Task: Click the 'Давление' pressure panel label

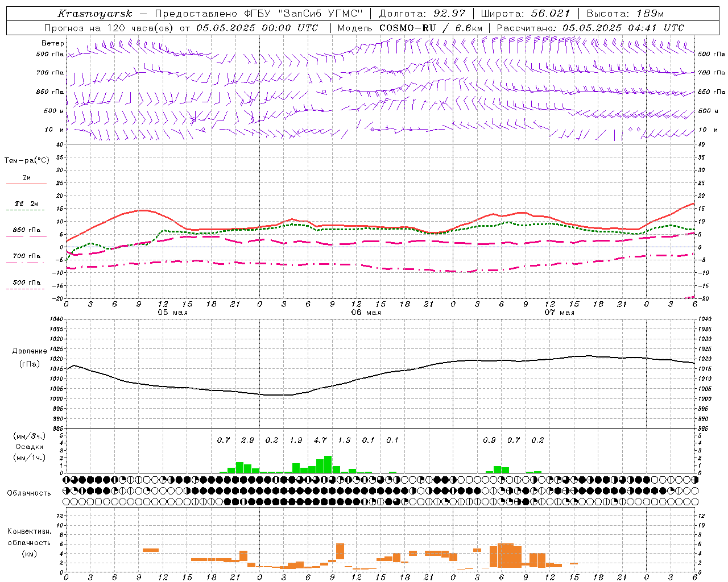Action: [30, 351]
